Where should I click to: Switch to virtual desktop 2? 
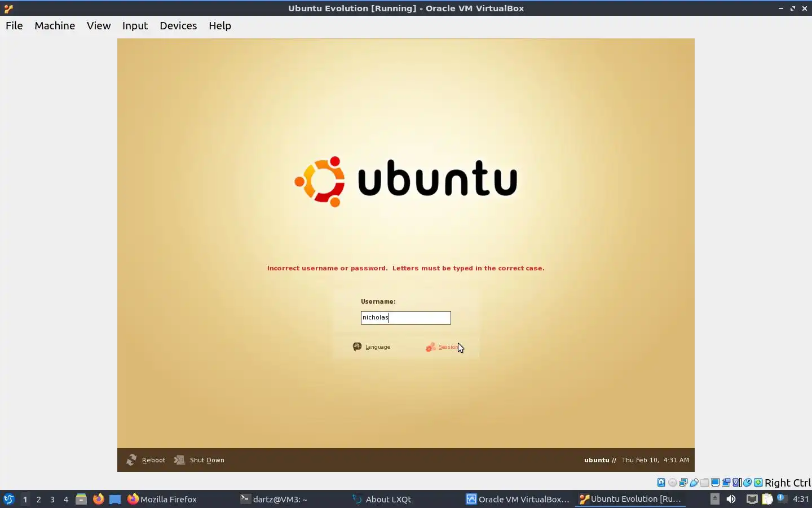pyautogui.click(x=39, y=499)
